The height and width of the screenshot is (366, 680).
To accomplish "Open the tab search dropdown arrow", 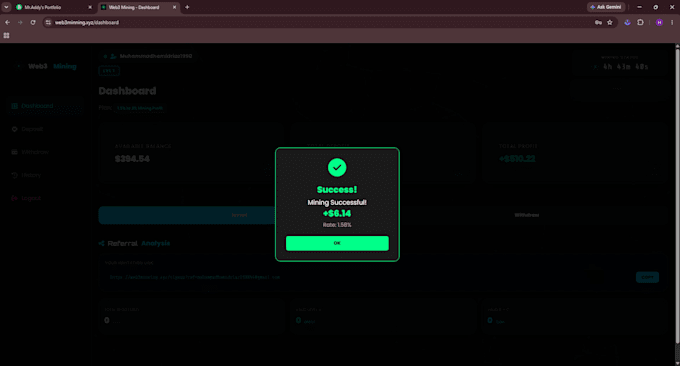I will [x=6, y=7].
